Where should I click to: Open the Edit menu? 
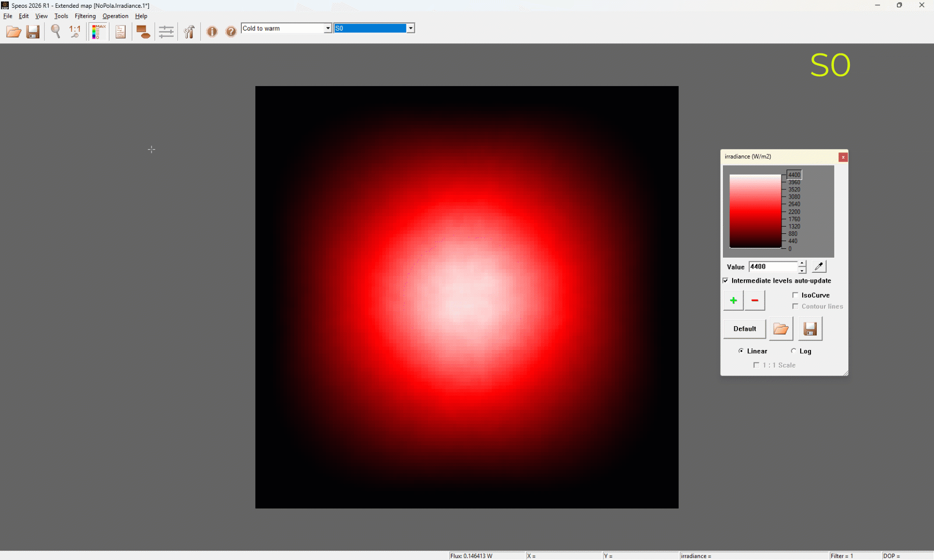pos(24,16)
